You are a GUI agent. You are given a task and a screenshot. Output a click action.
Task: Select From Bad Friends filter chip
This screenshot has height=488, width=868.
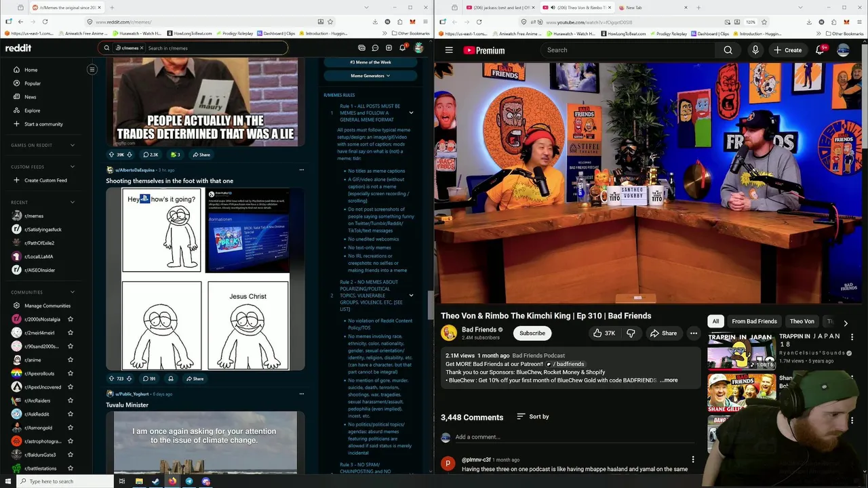754,321
